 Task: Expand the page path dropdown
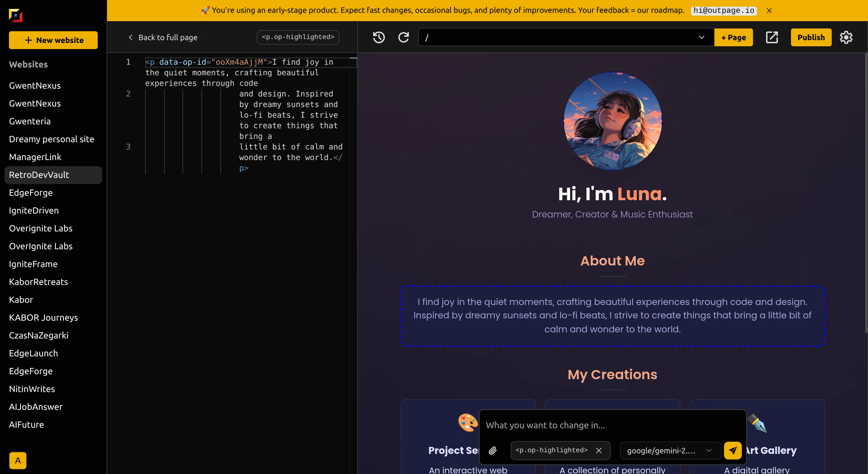click(x=701, y=37)
